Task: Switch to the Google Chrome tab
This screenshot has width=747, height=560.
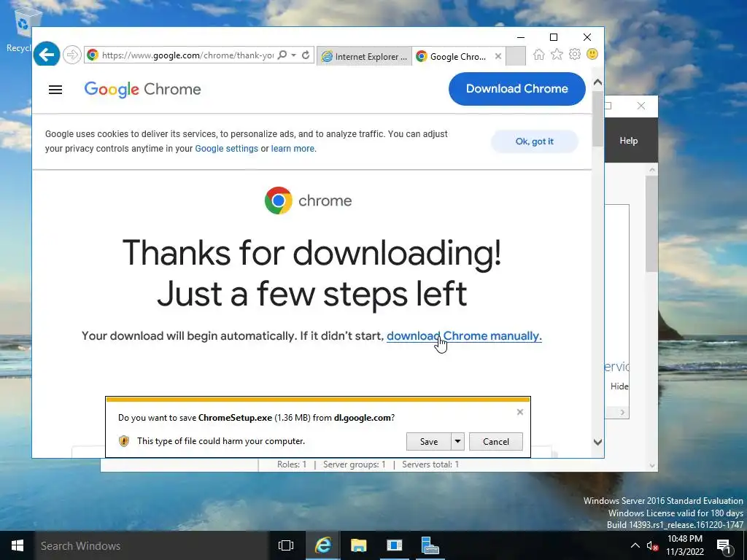Action: coord(452,57)
